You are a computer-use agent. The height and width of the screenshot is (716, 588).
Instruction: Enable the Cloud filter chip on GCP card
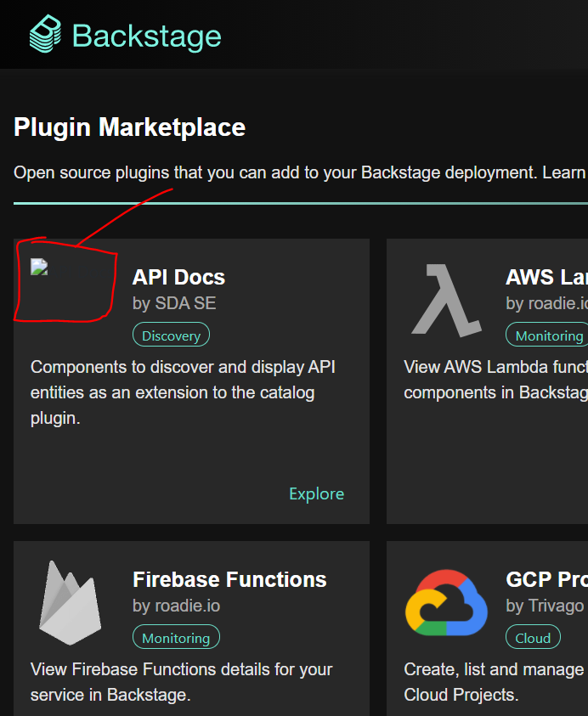click(x=533, y=637)
